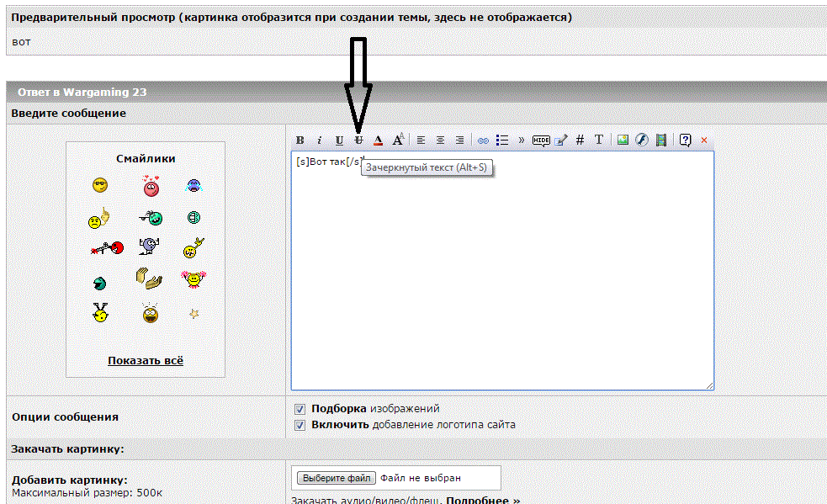This screenshot has width=827, height=504.
Task: Uncheck Подборка изображений checkbox
Action: [x=300, y=409]
